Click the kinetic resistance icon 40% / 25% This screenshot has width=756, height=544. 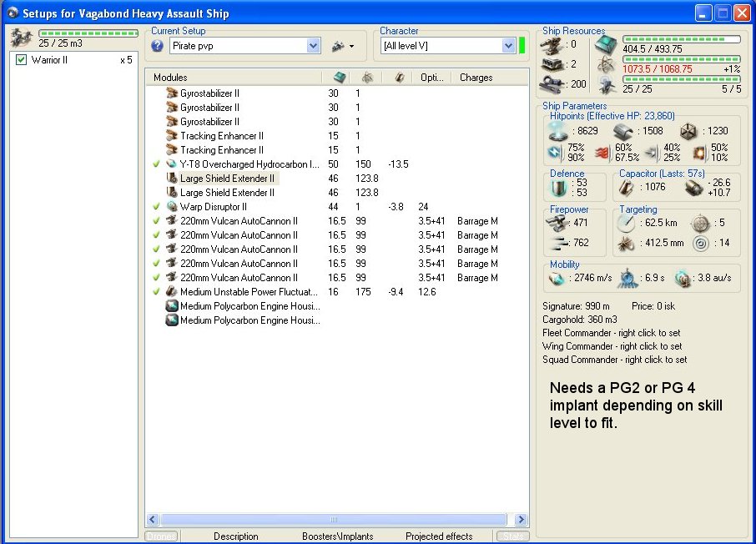pos(652,153)
